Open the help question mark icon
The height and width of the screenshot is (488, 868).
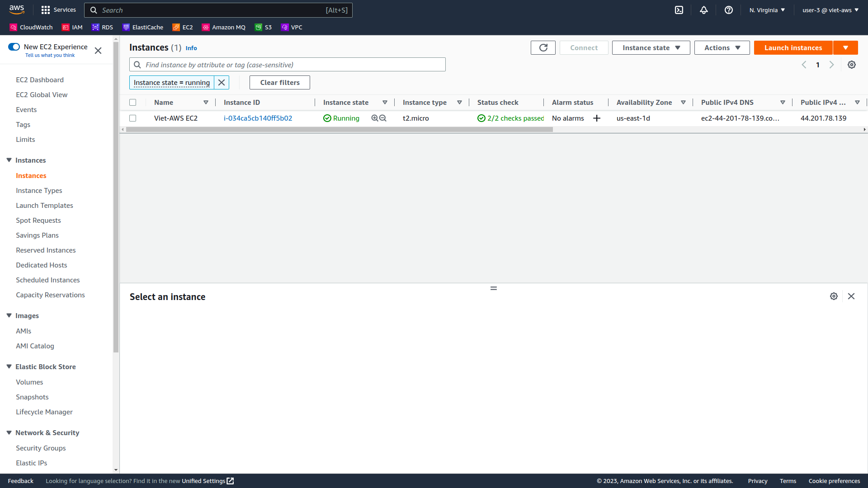[729, 10]
